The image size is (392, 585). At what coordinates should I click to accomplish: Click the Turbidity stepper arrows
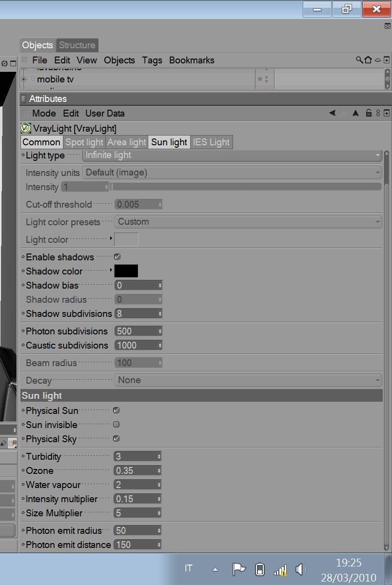158,456
